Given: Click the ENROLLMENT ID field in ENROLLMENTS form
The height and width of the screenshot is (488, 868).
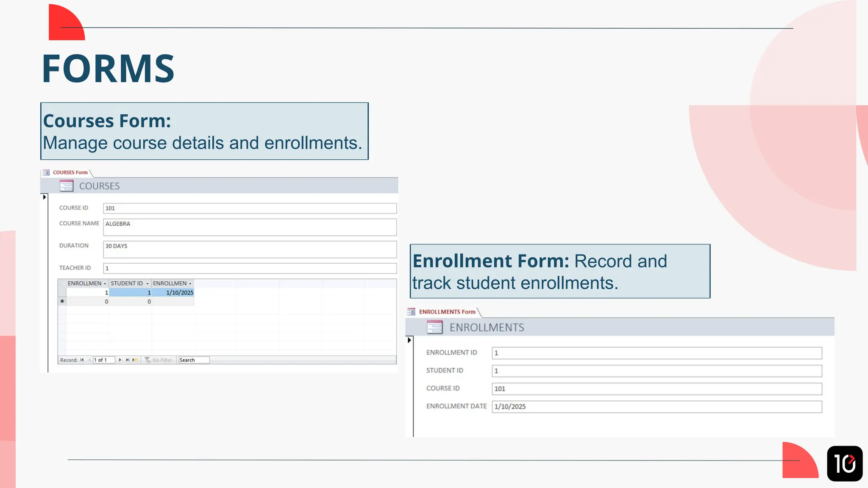Looking at the screenshot, I should [657, 353].
